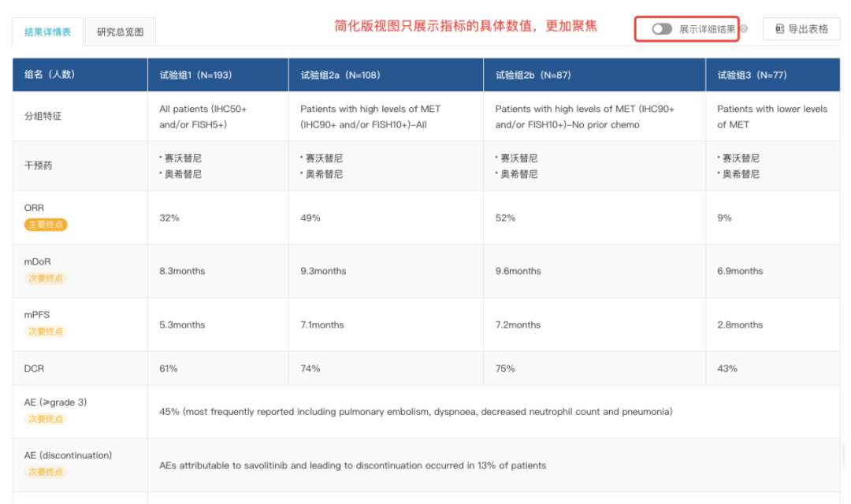Click the 次要终点 badge under AE (≥grade 3)

[46, 419]
